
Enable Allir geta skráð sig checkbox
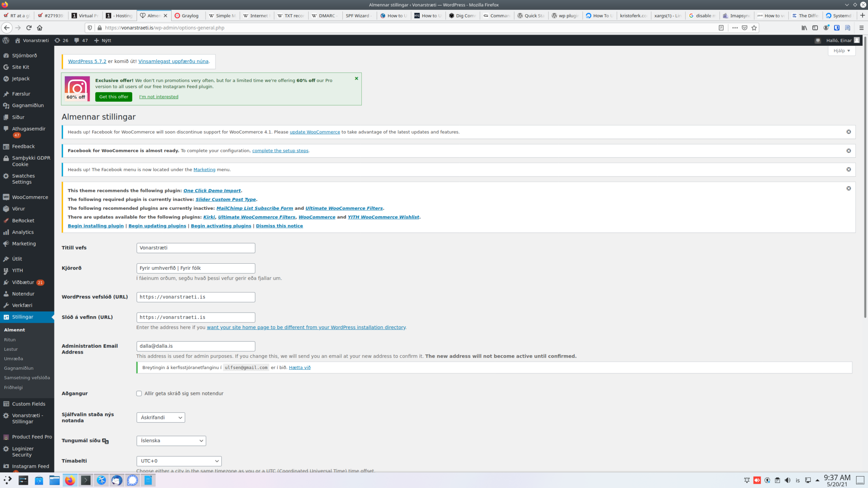click(139, 393)
